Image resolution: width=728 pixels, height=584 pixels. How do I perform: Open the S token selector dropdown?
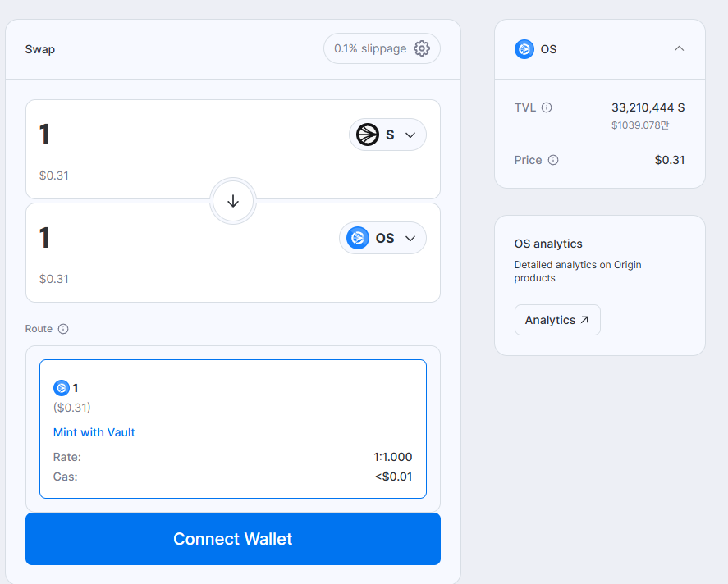coord(387,135)
